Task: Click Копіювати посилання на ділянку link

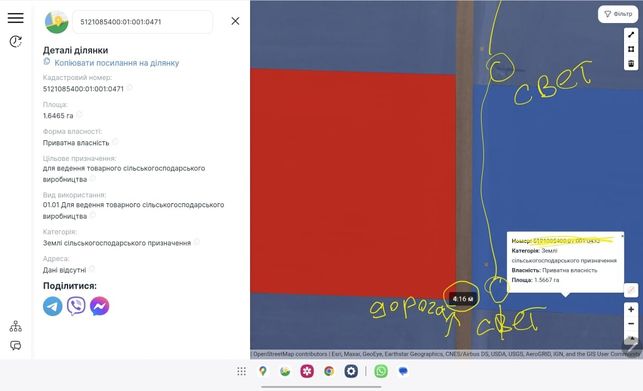Action: [116, 63]
